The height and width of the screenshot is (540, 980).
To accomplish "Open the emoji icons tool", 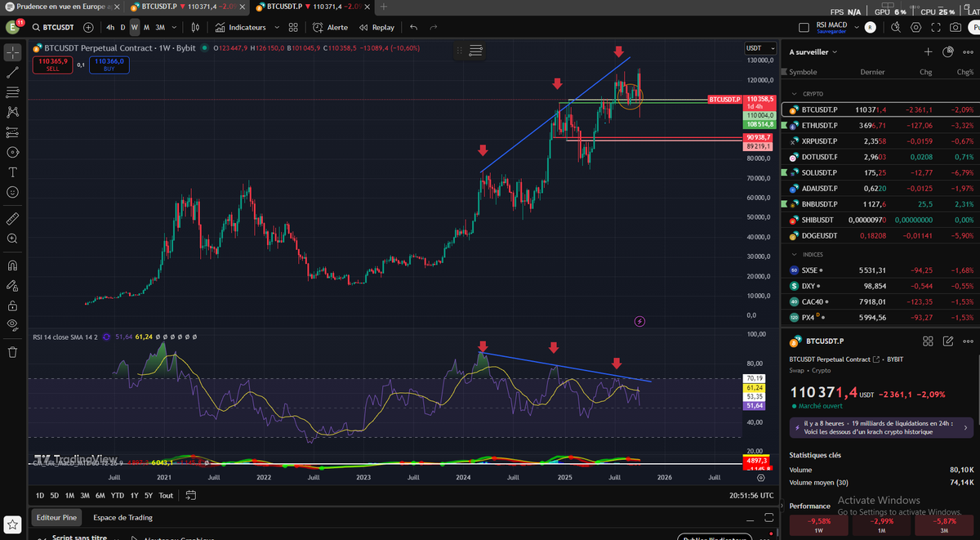I will point(12,192).
